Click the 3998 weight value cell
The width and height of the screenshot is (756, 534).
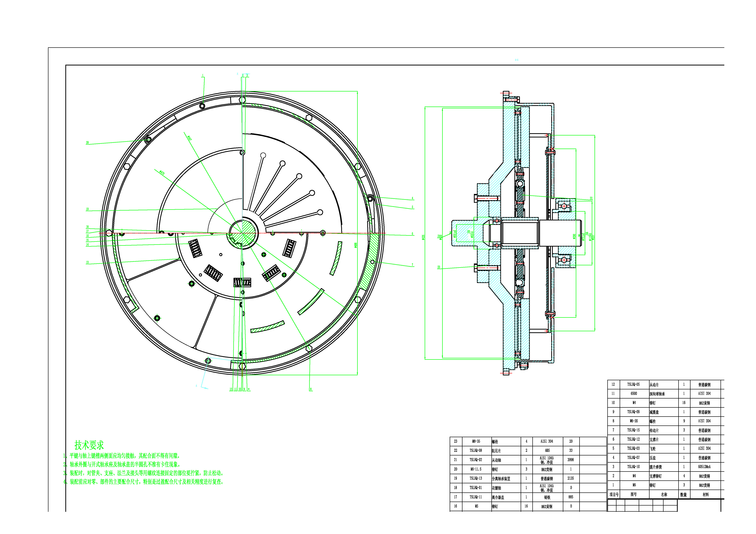[x=571, y=460]
